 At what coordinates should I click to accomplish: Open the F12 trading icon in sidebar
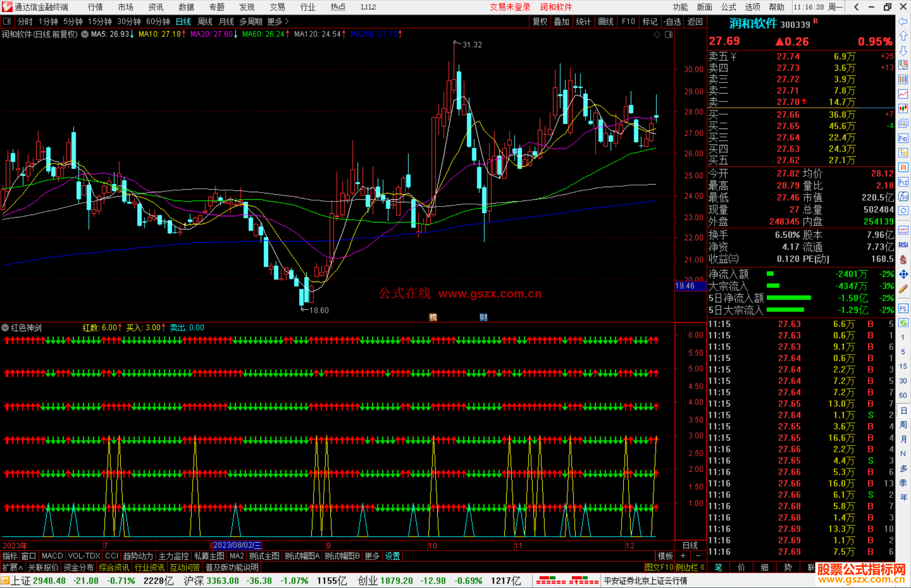coord(903,182)
